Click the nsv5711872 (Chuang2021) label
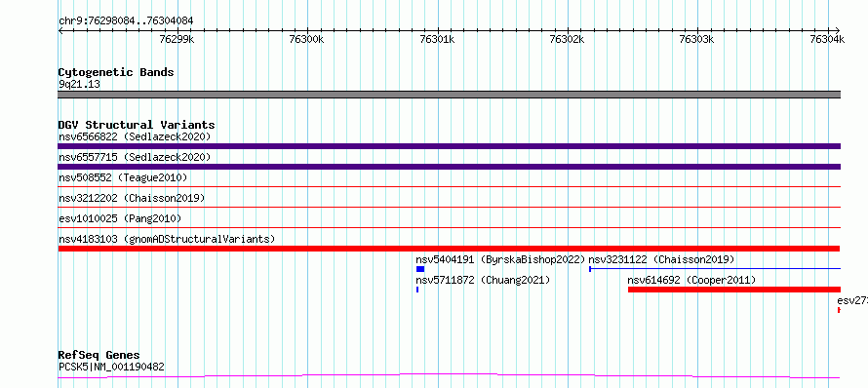868x388 pixels. 484,280
